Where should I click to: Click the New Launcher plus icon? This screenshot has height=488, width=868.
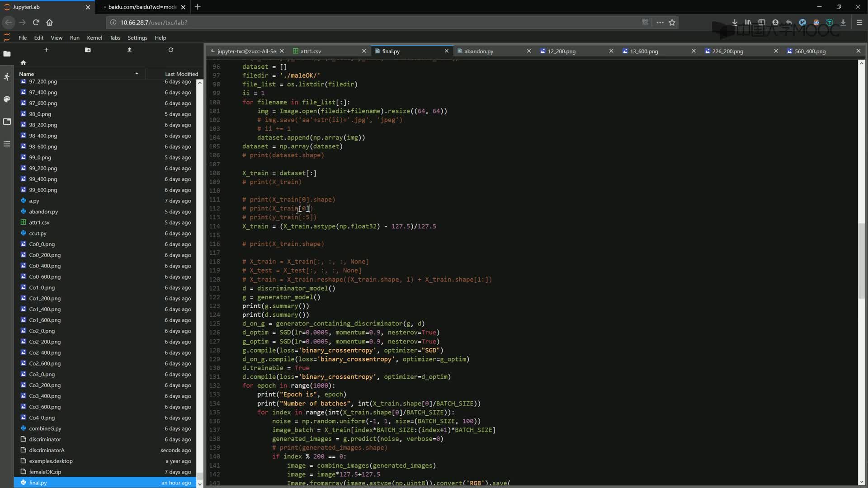(46, 50)
